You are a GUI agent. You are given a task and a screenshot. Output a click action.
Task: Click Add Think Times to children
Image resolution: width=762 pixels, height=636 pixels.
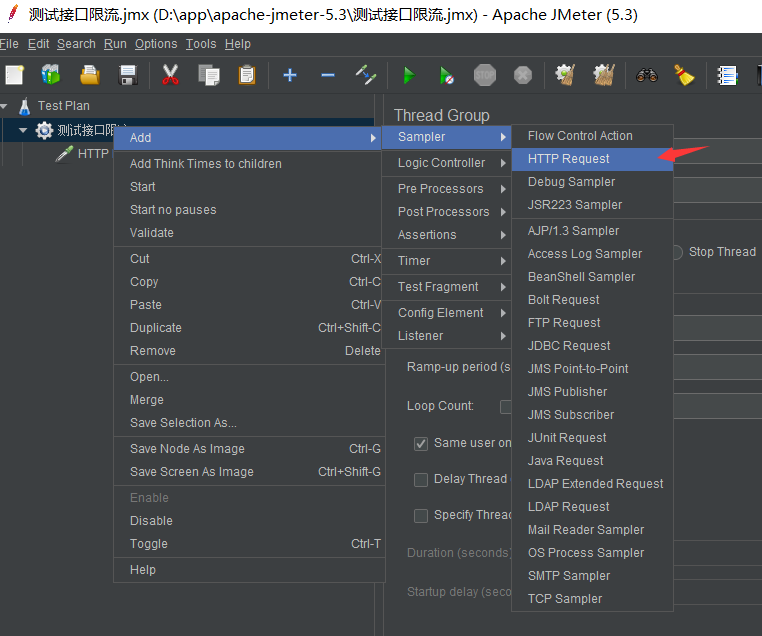249,164
